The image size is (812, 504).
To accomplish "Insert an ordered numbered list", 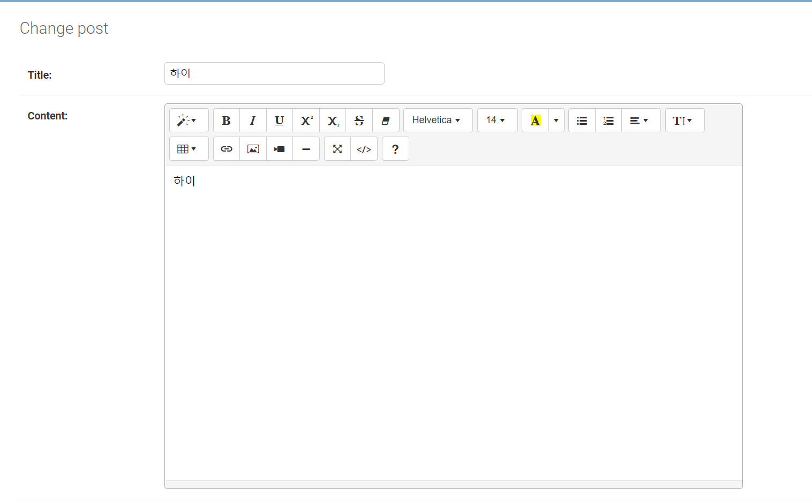I will (x=608, y=120).
